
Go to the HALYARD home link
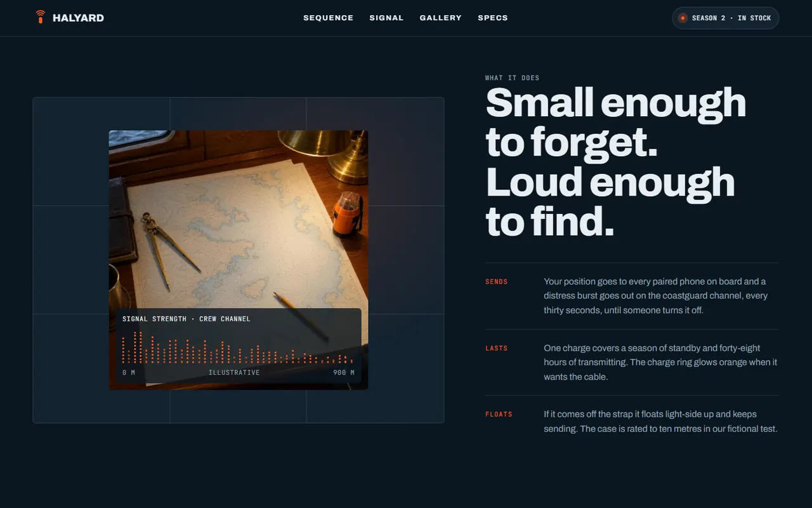(x=70, y=18)
